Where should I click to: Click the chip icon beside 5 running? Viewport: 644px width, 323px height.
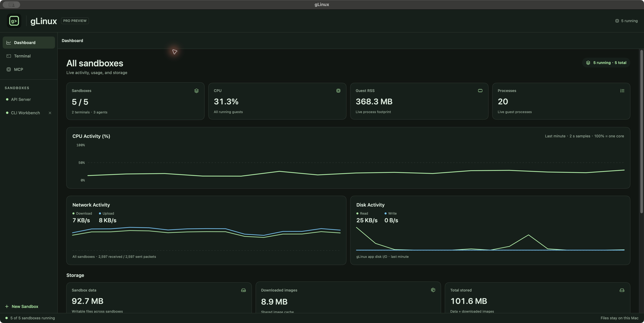617,21
